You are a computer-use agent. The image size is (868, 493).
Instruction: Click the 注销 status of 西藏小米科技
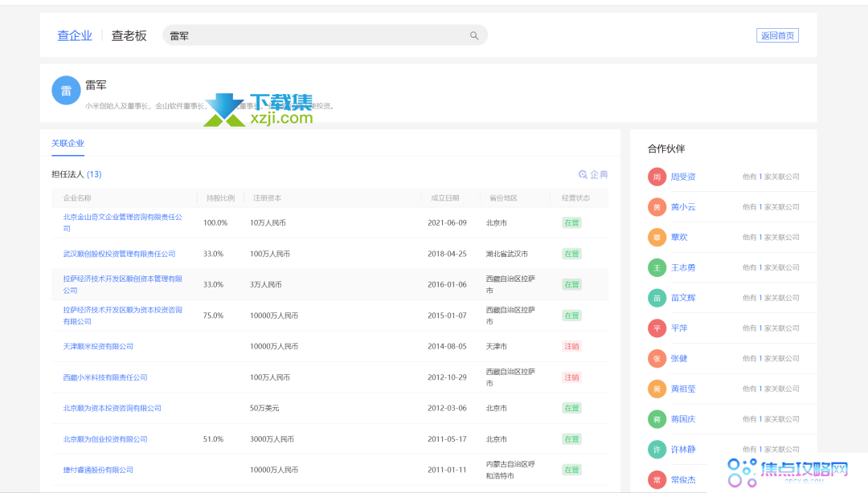pyautogui.click(x=571, y=377)
